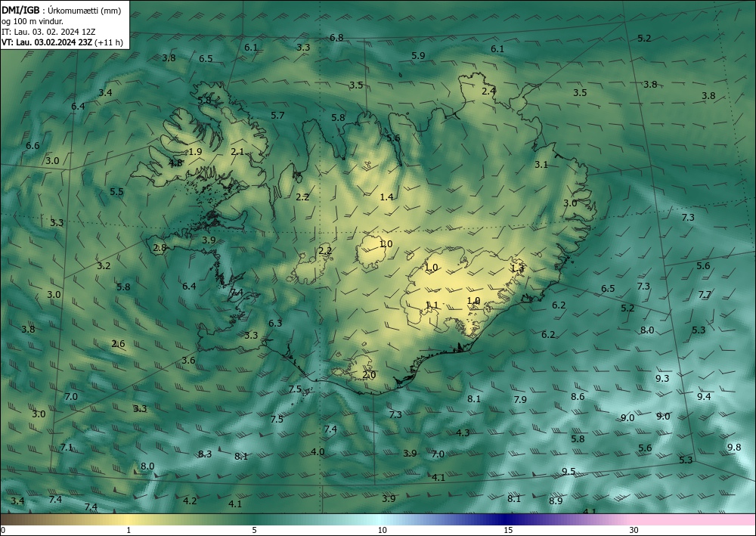
Task: Click the inland value '1.4'
Action: 386,197
